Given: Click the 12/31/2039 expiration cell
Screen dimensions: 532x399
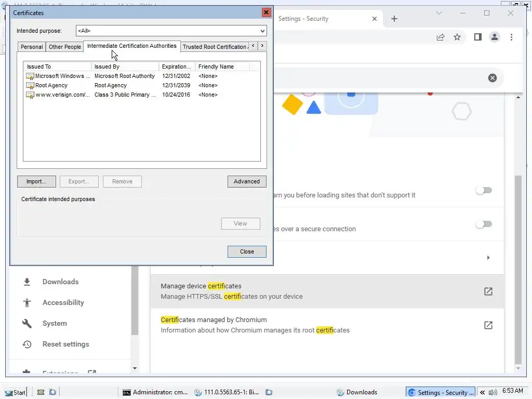Looking at the screenshot, I should tap(176, 85).
